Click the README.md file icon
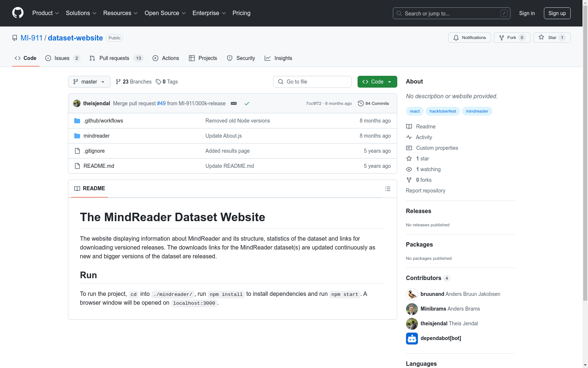Image resolution: width=588 pixels, height=368 pixels. coord(77,166)
